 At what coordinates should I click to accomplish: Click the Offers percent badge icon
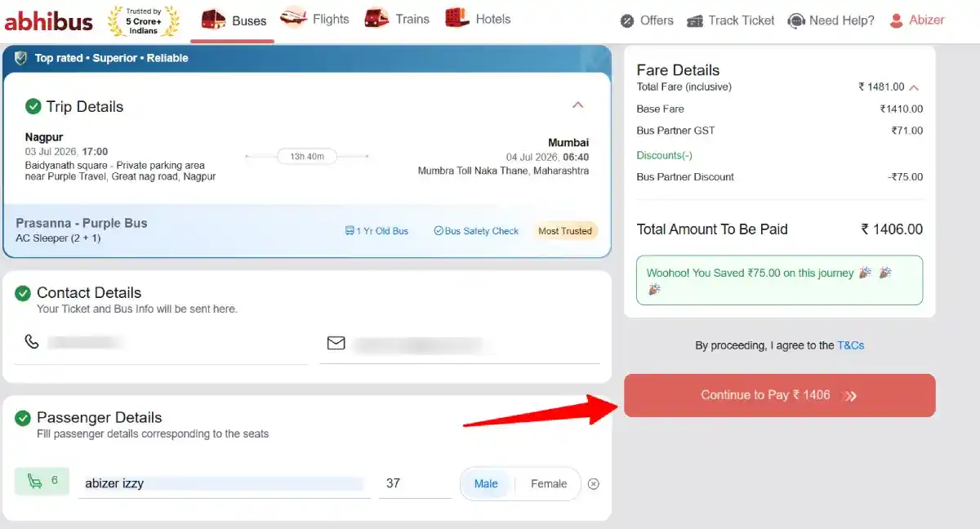tap(627, 21)
